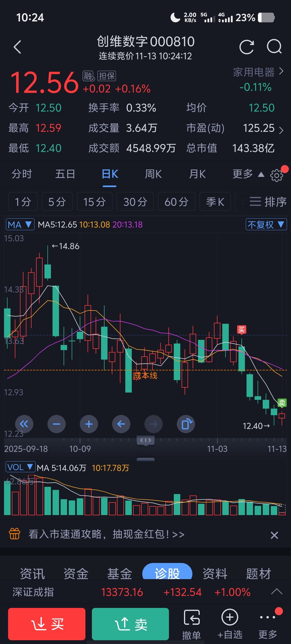Tap the 担保 collateral badge
This screenshot has height=644, width=291.
[x=107, y=76]
